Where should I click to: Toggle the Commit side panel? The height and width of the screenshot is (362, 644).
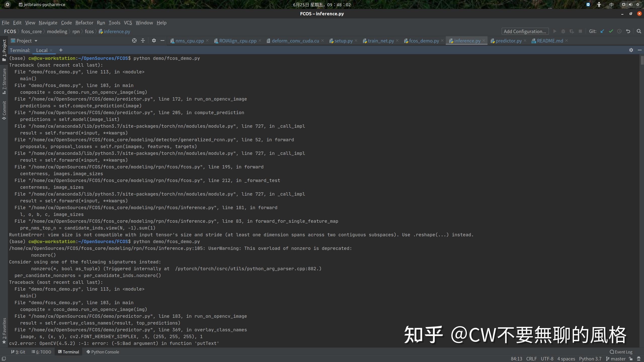pos(4,110)
